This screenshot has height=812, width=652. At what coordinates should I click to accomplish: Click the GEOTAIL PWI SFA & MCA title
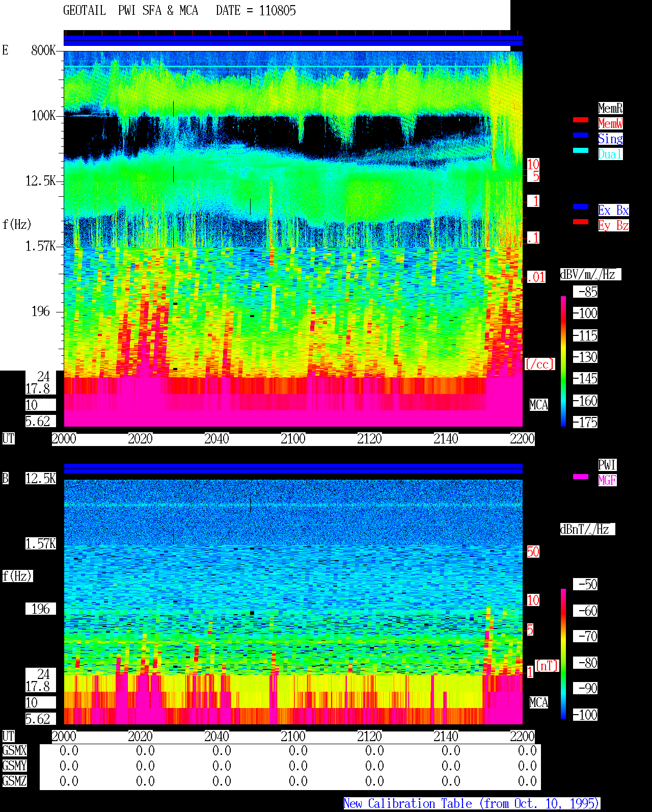coord(130,11)
